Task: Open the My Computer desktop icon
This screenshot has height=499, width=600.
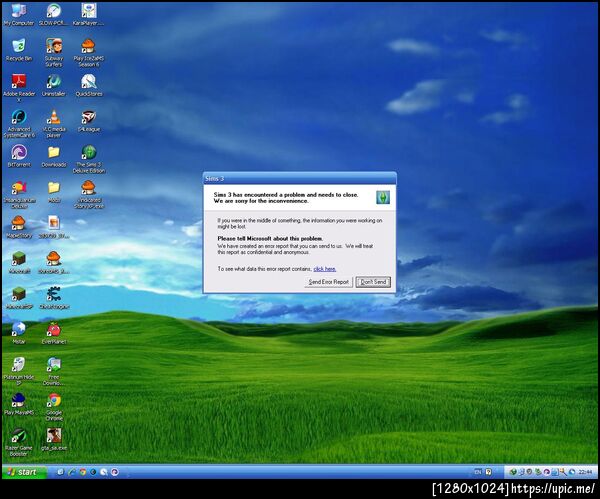Action: click(18, 15)
